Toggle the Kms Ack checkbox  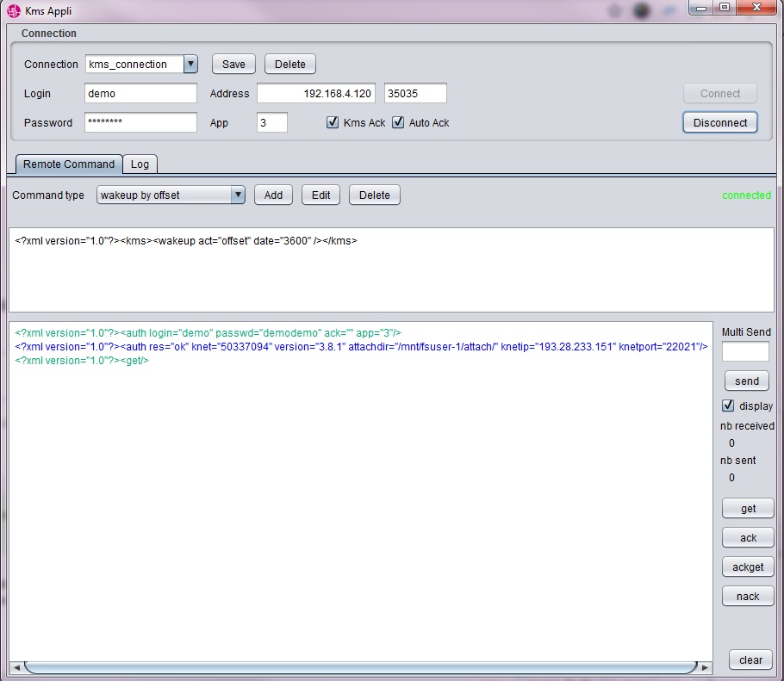[333, 123]
